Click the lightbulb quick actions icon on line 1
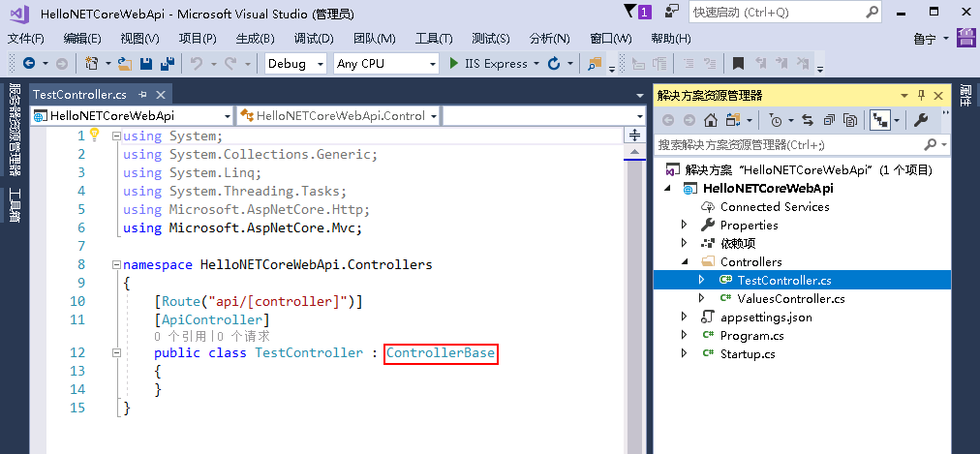Screen dimensions: 980x454 [x=94, y=134]
